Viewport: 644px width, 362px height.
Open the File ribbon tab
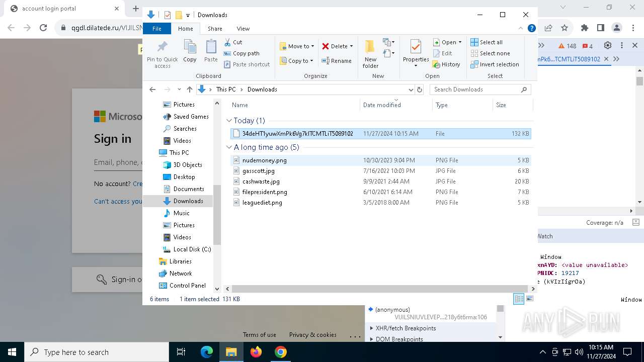click(x=157, y=29)
